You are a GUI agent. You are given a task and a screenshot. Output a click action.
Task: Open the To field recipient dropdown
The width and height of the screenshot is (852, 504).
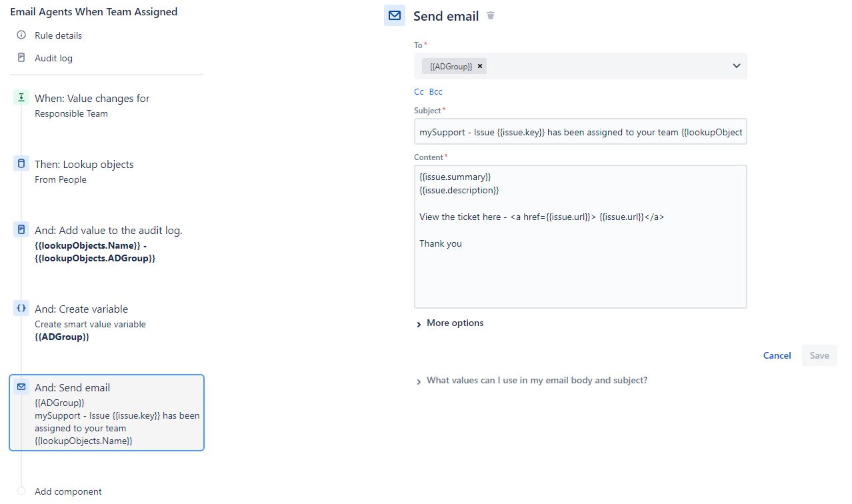(x=736, y=66)
